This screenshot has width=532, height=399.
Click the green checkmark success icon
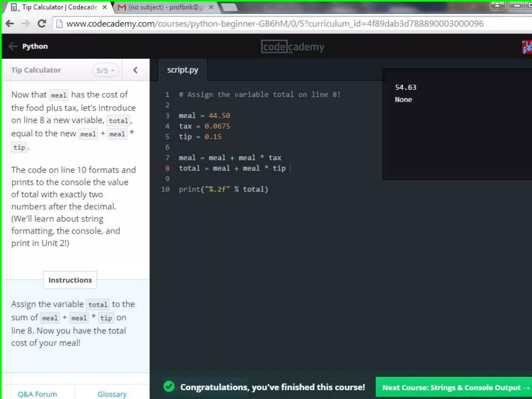tap(169, 387)
